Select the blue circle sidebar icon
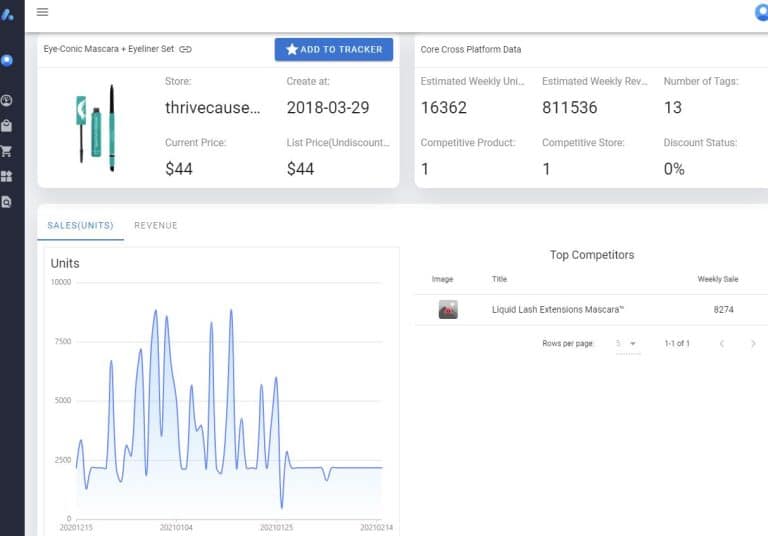 [x=7, y=61]
